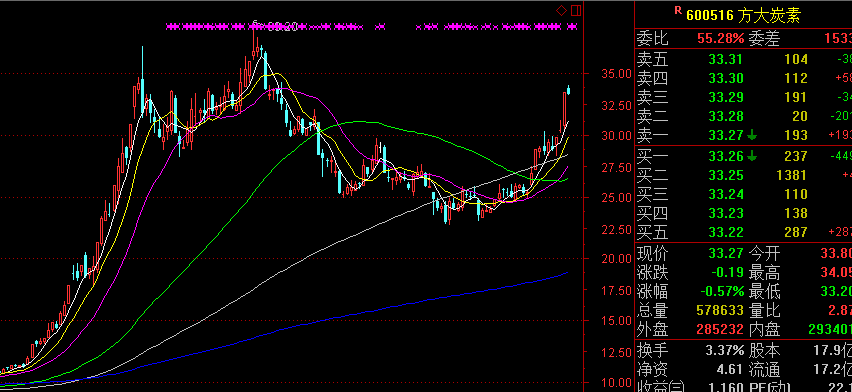852x392 pixels.
Task: Click the green down arrow next to 买一 price
Action: 752,156
